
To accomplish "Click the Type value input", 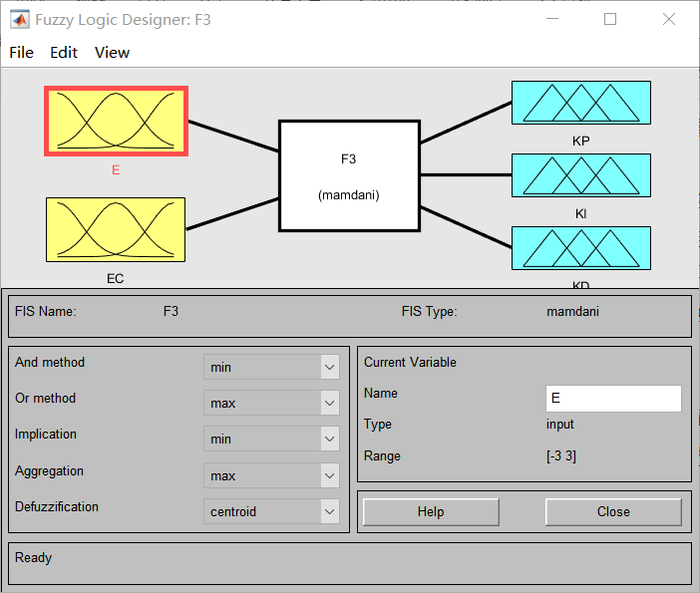I will 559,424.
